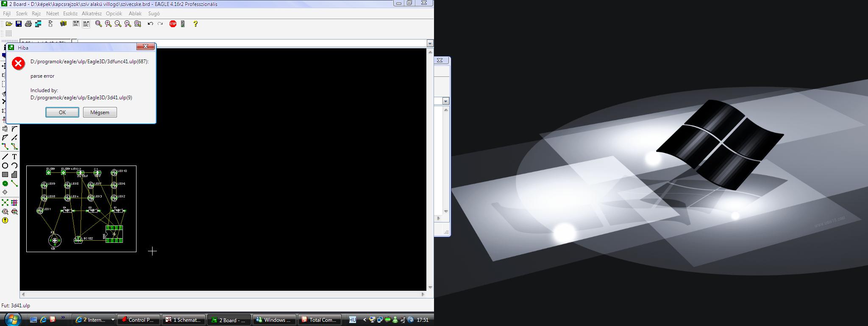Click the Zoom select area icon
Image resolution: width=868 pixels, height=326 pixels.
(x=138, y=24)
